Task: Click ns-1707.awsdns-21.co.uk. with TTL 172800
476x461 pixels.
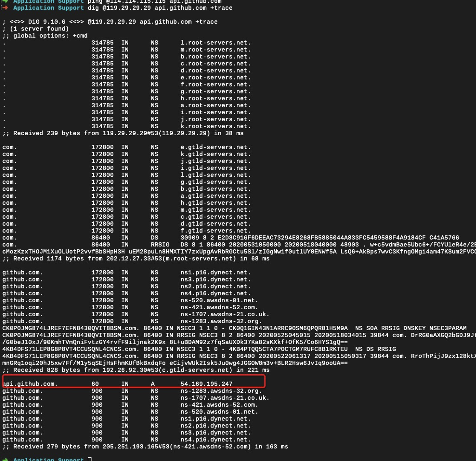Action: pos(225,314)
